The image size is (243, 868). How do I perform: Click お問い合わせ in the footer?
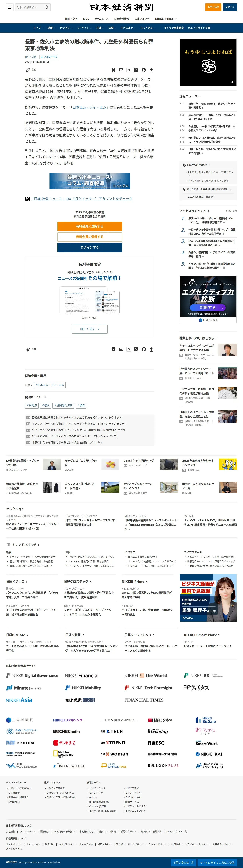(x=183, y=863)
